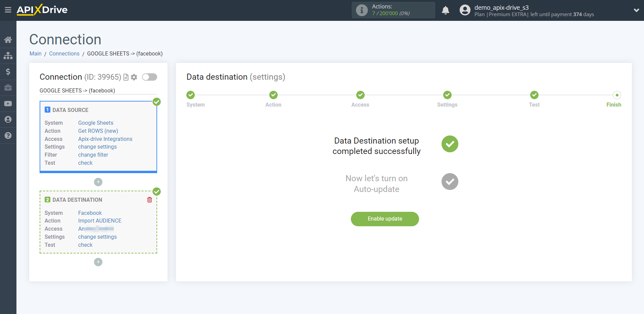Go to the Action step

coord(273,95)
